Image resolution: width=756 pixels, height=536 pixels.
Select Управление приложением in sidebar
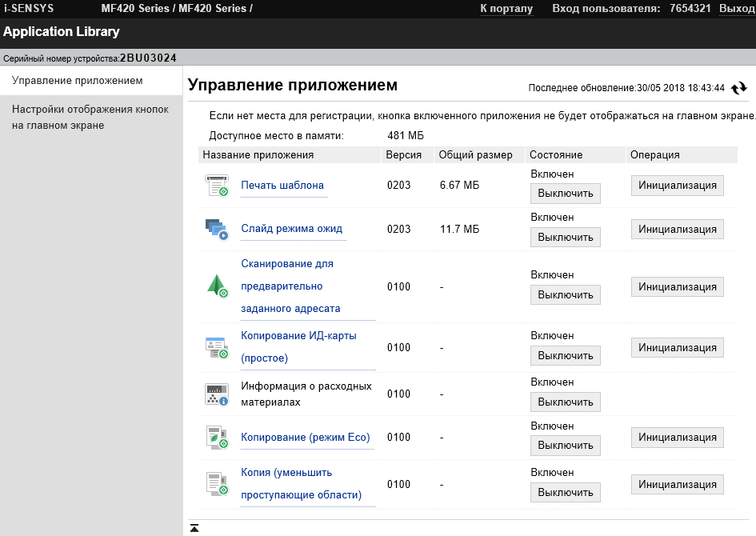[x=78, y=81]
